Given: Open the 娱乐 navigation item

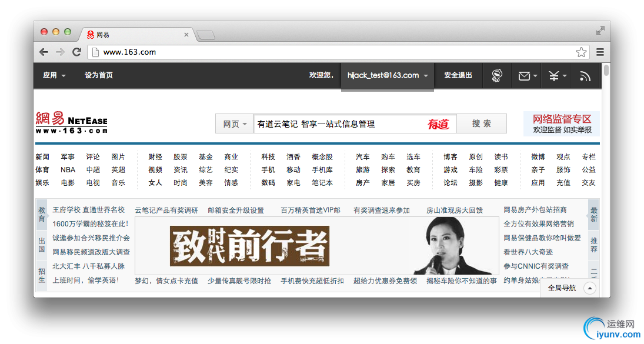Looking at the screenshot, I should (x=42, y=183).
